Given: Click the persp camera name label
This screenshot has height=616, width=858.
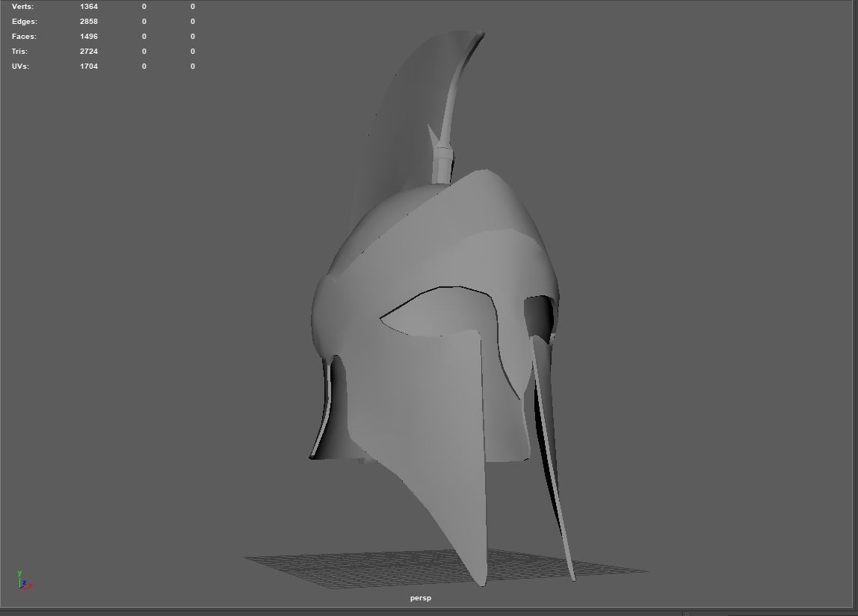Looking at the screenshot, I should point(420,598).
